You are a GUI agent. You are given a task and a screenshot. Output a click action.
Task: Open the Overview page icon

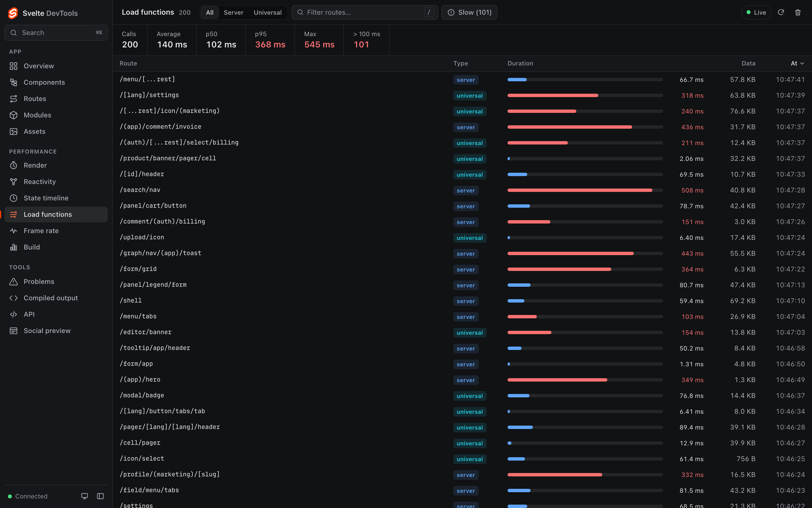point(14,66)
